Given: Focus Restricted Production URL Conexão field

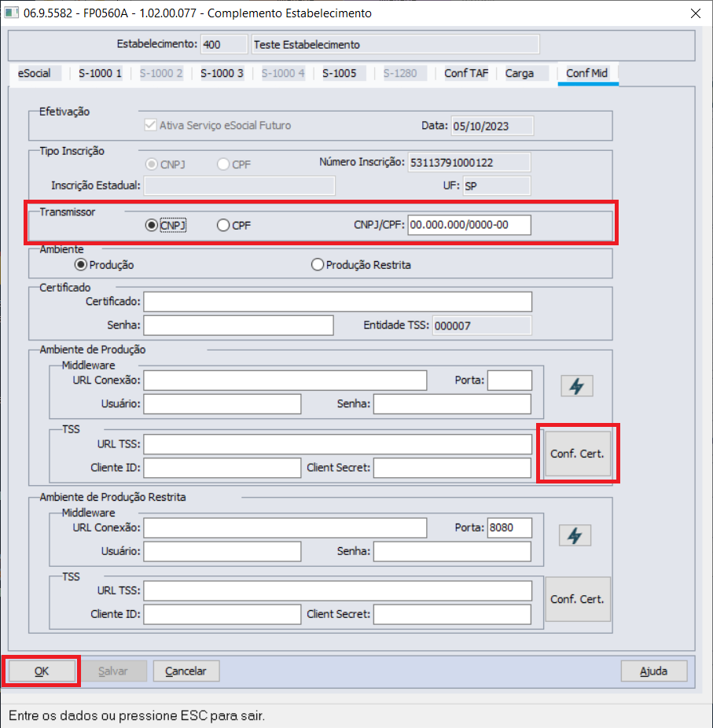Looking at the screenshot, I should point(285,528).
